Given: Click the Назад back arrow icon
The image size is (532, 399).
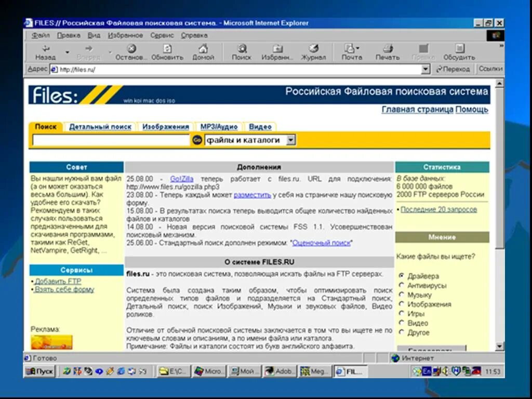Looking at the screenshot, I should (x=46, y=48).
